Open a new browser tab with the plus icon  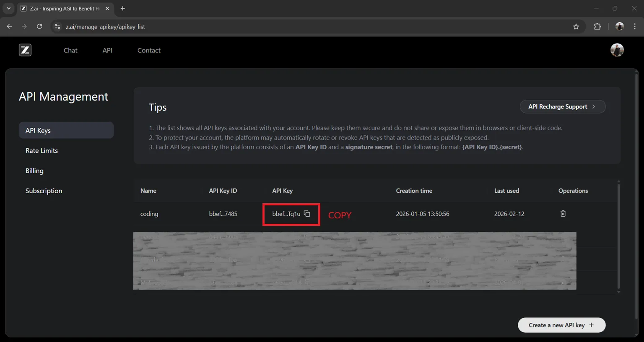click(x=122, y=8)
